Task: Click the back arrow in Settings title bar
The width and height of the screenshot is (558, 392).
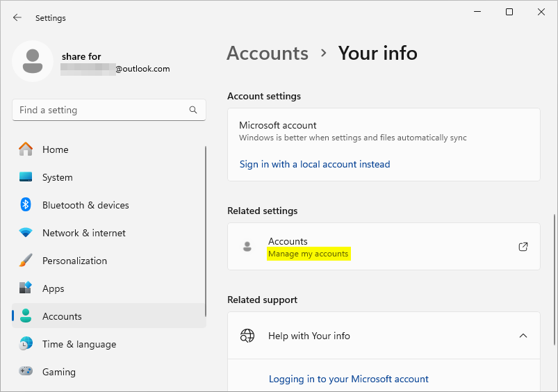Action: (x=17, y=17)
